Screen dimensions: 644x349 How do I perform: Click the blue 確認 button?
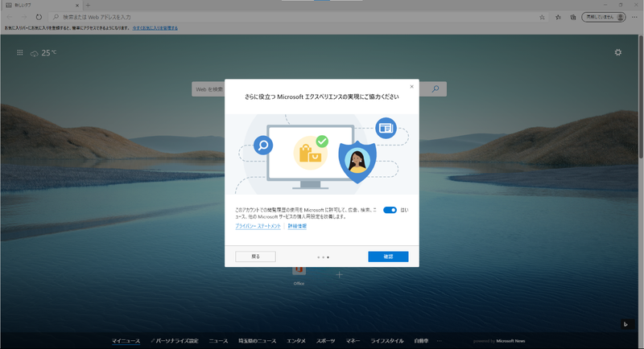click(x=388, y=257)
